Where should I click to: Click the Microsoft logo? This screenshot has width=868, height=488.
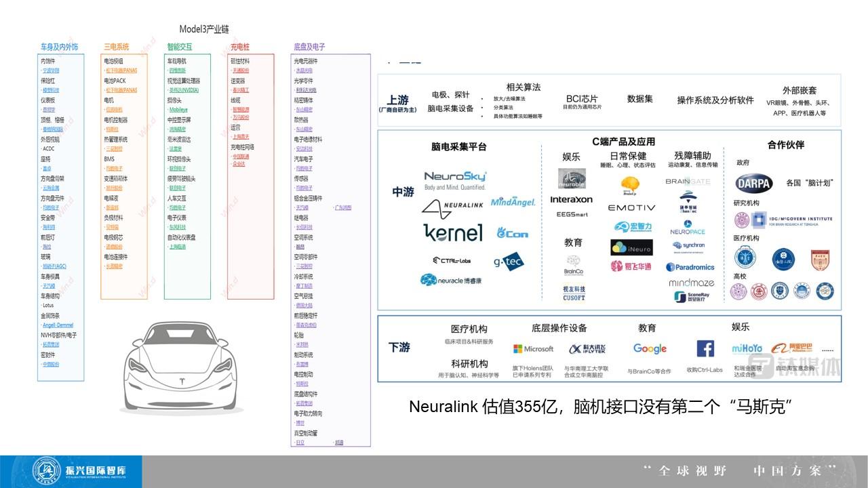534,349
